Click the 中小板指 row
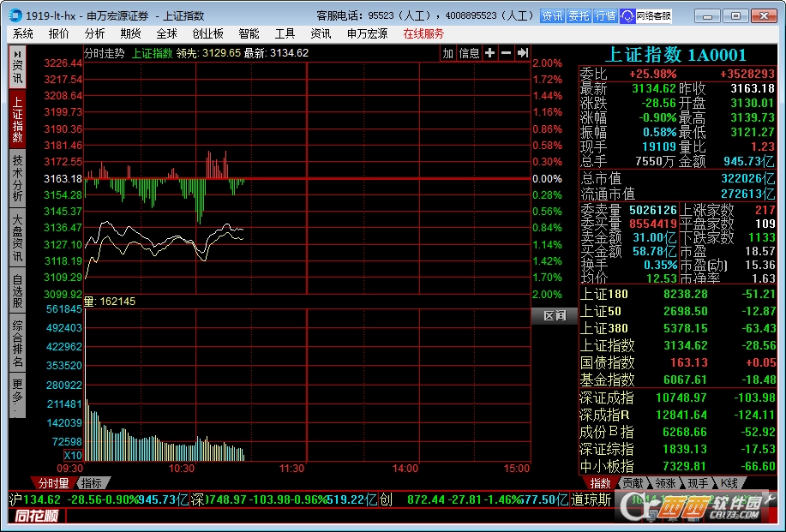 point(678,466)
